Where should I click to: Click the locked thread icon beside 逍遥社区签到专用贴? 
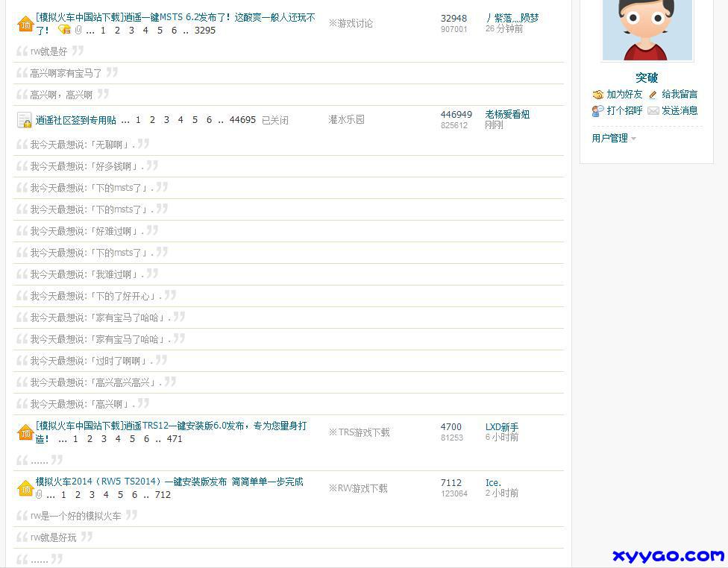click(25, 120)
